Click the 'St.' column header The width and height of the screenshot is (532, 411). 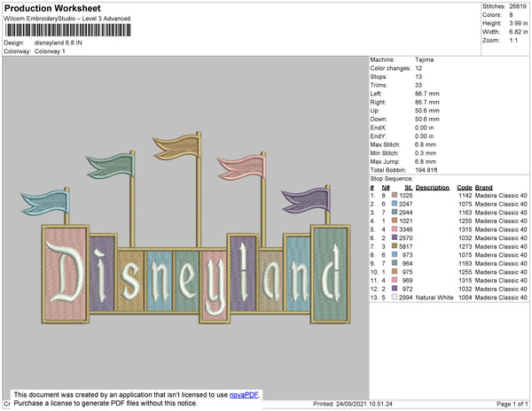pos(409,188)
